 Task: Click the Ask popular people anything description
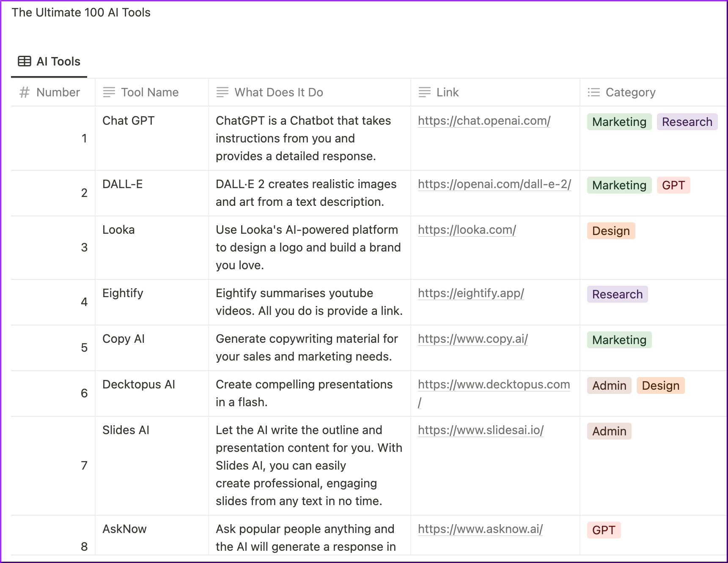pyautogui.click(x=310, y=535)
